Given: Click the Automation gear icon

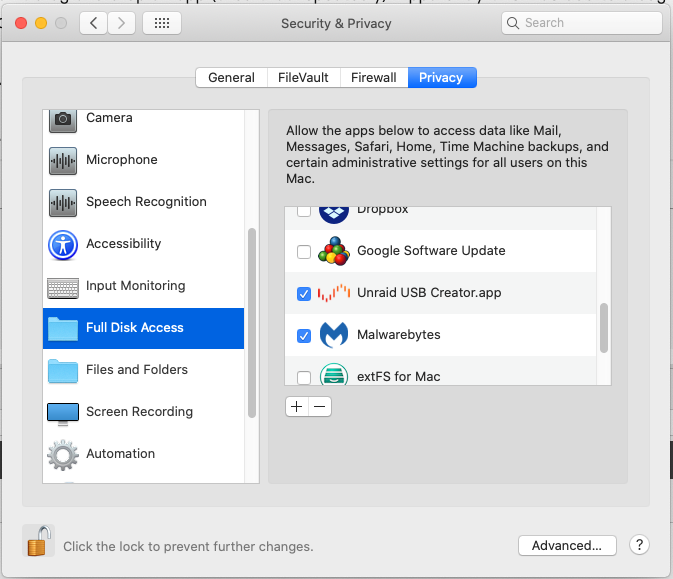Looking at the screenshot, I should coord(63,455).
